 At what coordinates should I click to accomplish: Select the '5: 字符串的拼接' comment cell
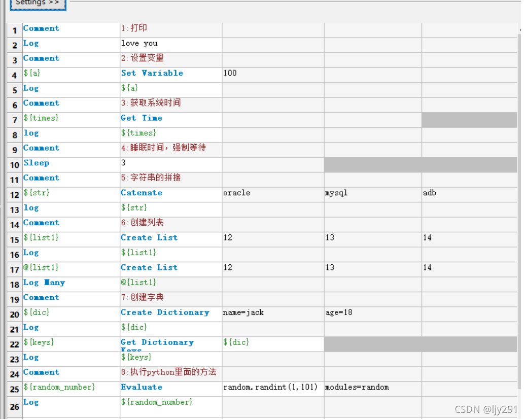(x=171, y=180)
